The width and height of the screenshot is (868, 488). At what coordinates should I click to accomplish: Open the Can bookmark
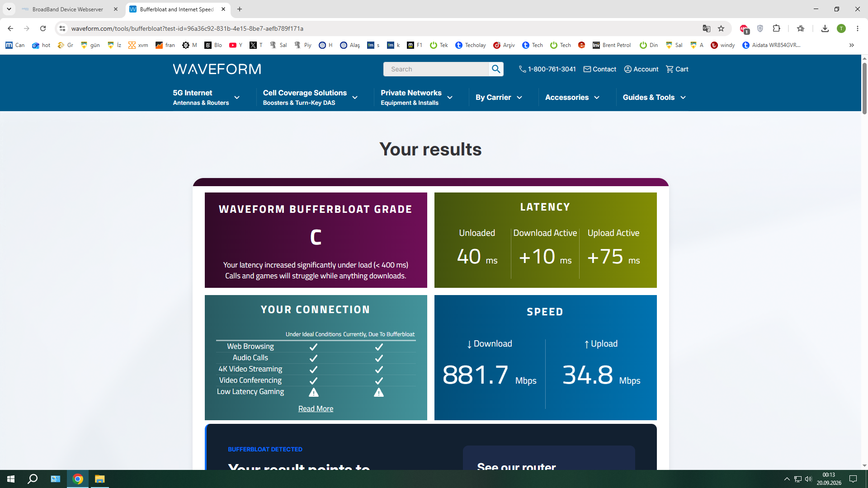pyautogui.click(x=15, y=45)
